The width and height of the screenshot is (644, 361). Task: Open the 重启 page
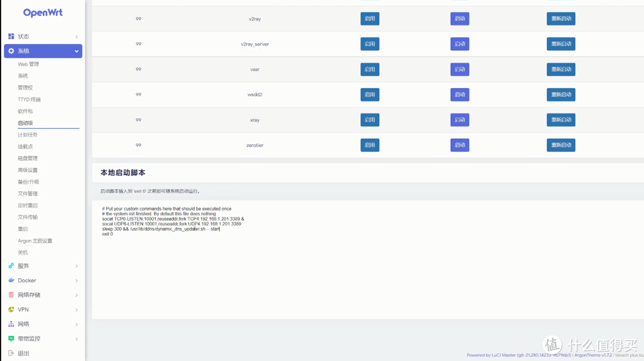point(23,229)
